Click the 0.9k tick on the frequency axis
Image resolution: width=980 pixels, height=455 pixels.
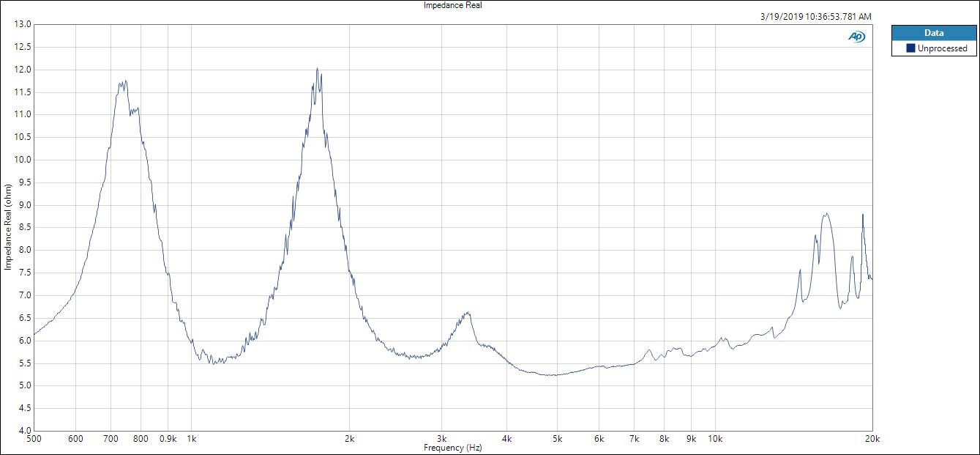[x=168, y=440]
